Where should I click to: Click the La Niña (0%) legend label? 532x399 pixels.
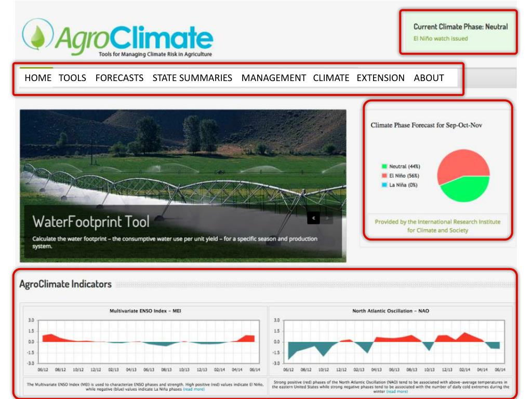coord(403,185)
